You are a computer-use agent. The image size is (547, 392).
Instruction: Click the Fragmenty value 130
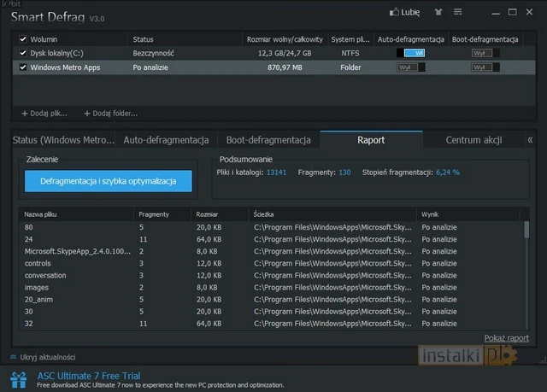(344, 173)
